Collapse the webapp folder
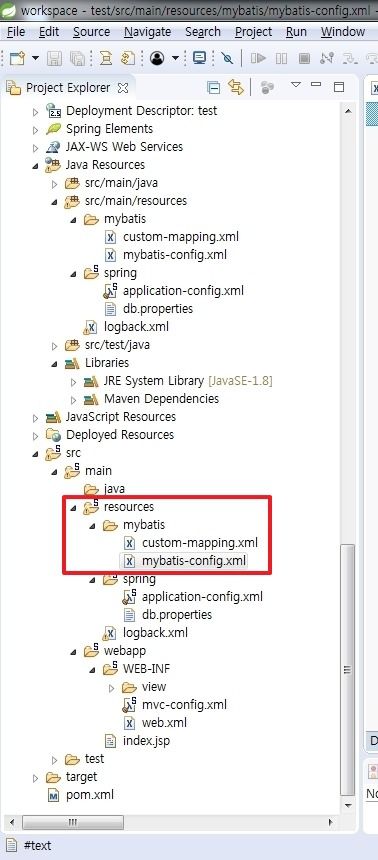 pyautogui.click(x=74, y=652)
